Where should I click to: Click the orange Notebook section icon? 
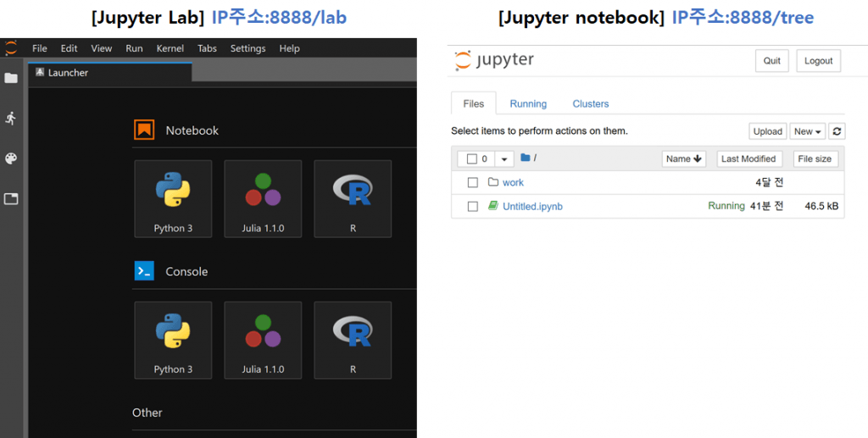144,130
